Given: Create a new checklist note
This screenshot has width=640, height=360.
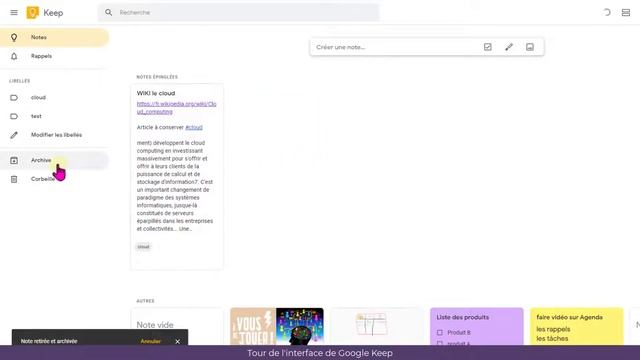Looking at the screenshot, I should pyautogui.click(x=488, y=47).
